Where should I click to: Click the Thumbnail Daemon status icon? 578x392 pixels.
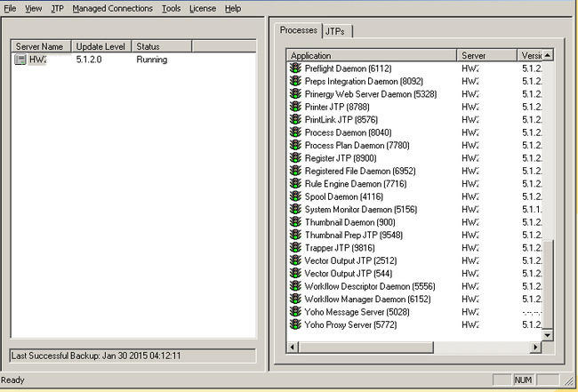point(295,222)
